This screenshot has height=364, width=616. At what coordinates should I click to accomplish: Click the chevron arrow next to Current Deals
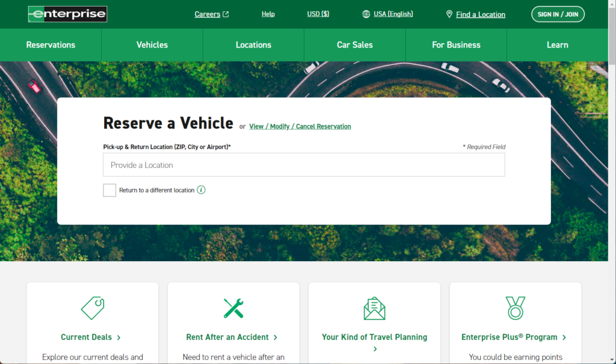click(119, 338)
